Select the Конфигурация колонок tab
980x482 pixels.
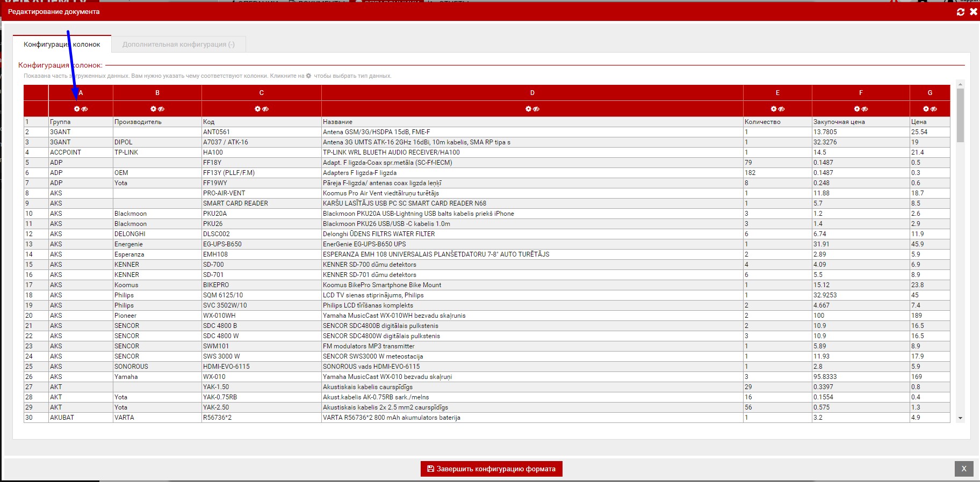coord(62,45)
